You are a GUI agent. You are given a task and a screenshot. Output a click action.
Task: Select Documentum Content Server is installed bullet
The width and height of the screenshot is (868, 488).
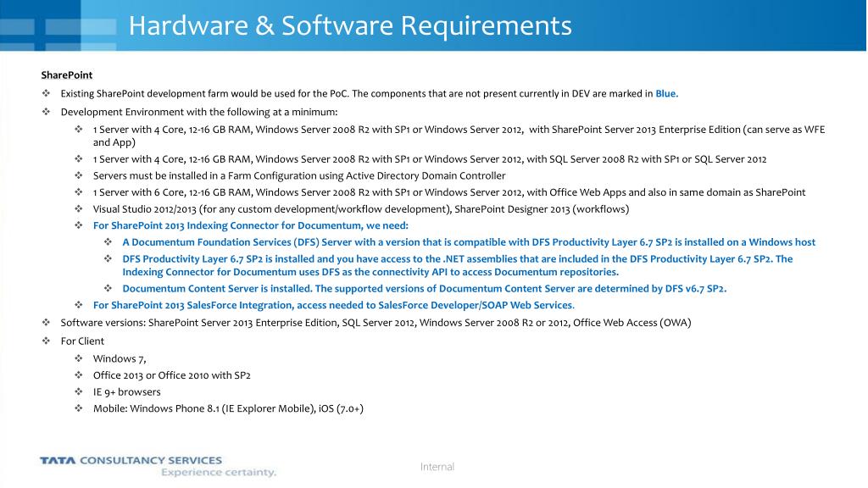[424, 289]
